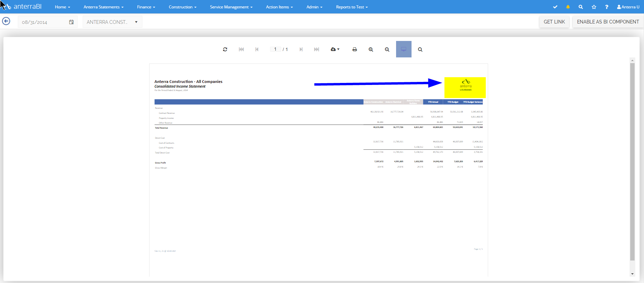Image resolution: width=644 pixels, height=283 pixels.
Task: Click the scrollbar down arrow
Action: 632,274
